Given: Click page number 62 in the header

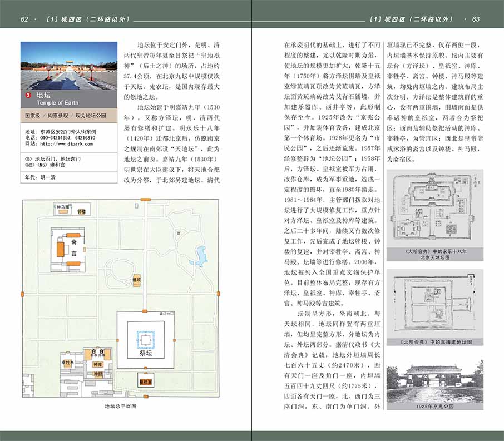Looking at the screenshot, I should pyautogui.click(x=24, y=19).
